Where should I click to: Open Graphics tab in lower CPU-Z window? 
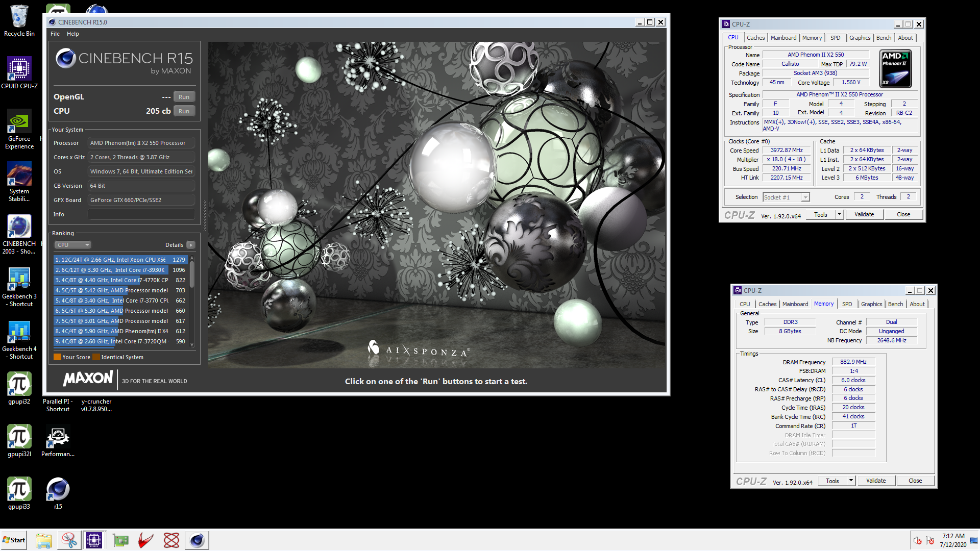tap(871, 304)
